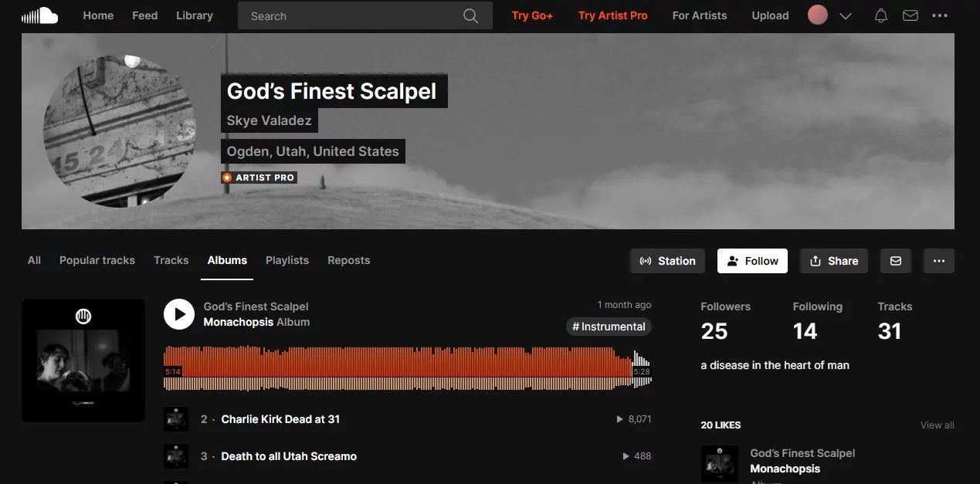This screenshot has width=980, height=484.
Task: Switch to the Popular tracks tab
Action: click(97, 260)
